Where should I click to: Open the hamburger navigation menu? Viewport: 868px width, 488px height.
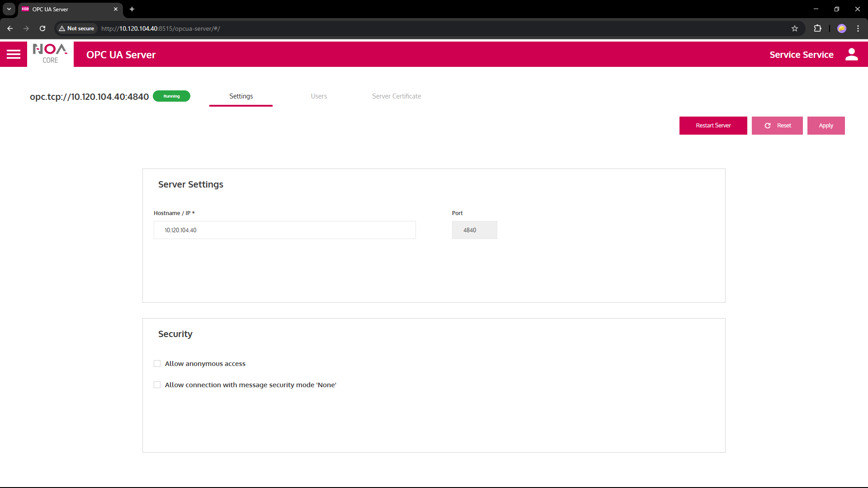(14, 55)
